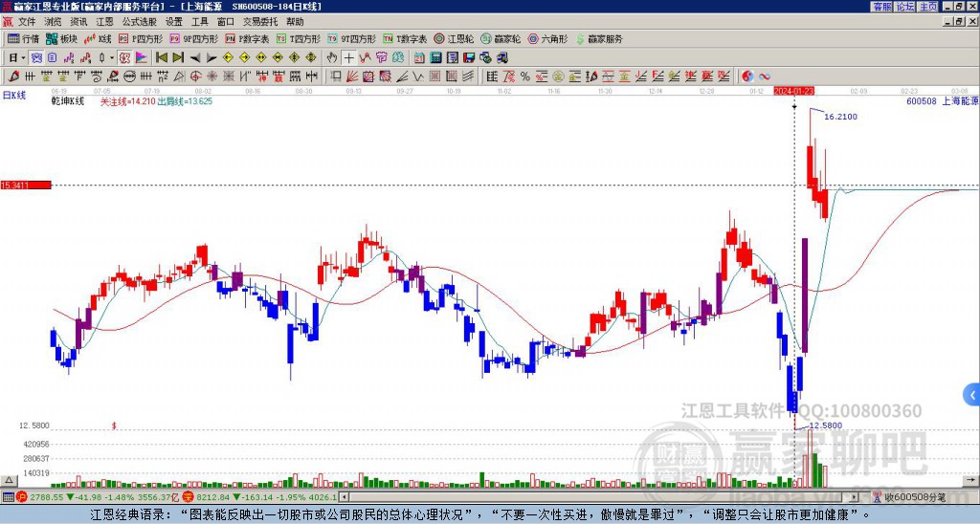Open the T四方形 tool
The height and width of the screenshot is (524, 980).
299,38
